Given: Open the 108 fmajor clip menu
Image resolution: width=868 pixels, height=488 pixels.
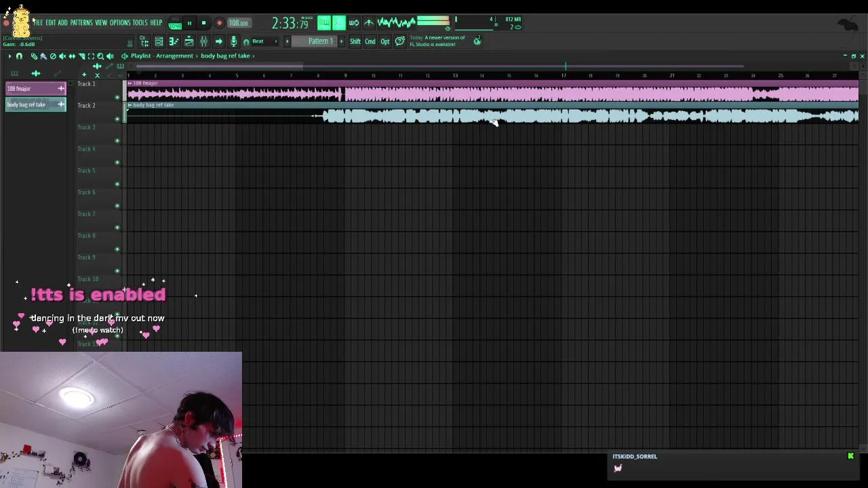Looking at the screenshot, I should click(130, 83).
